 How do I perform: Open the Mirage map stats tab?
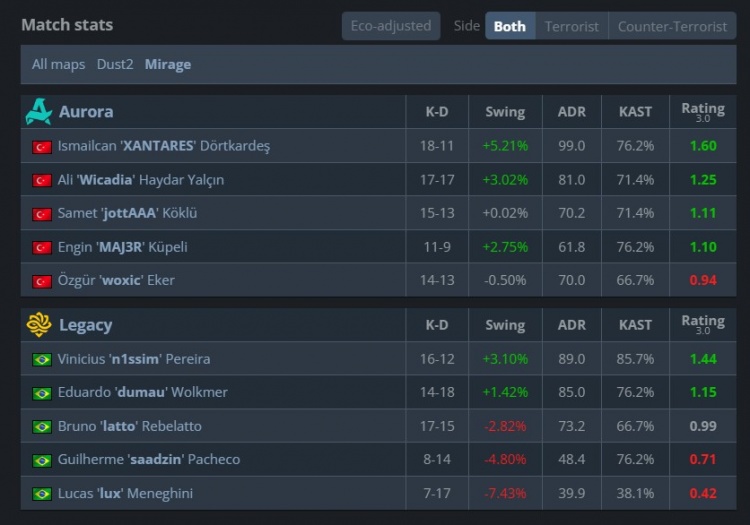click(x=168, y=64)
